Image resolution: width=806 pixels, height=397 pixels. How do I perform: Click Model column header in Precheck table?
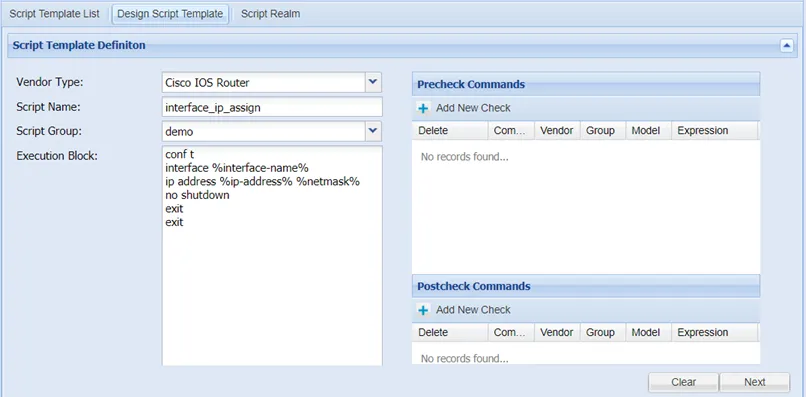click(x=649, y=131)
